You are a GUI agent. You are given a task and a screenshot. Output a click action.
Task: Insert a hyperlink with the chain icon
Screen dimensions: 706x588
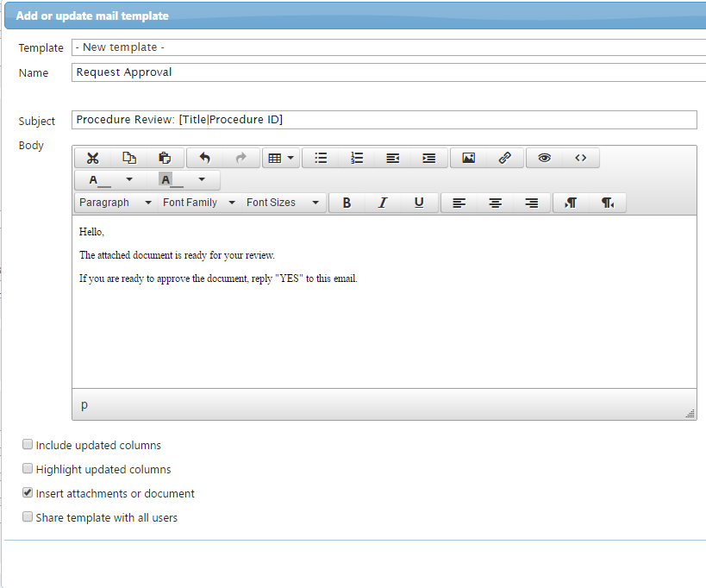pyautogui.click(x=505, y=158)
